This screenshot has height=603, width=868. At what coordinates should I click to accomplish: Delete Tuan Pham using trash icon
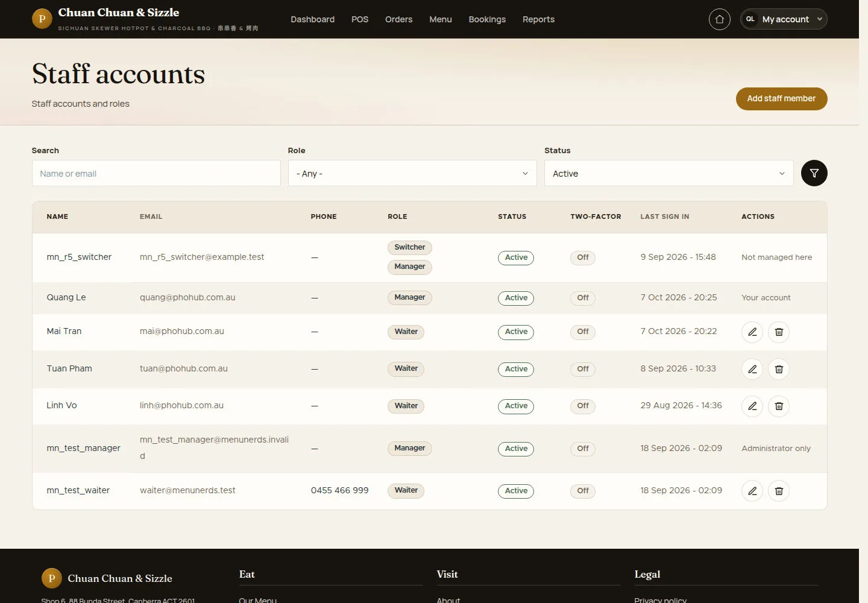pyautogui.click(x=779, y=369)
